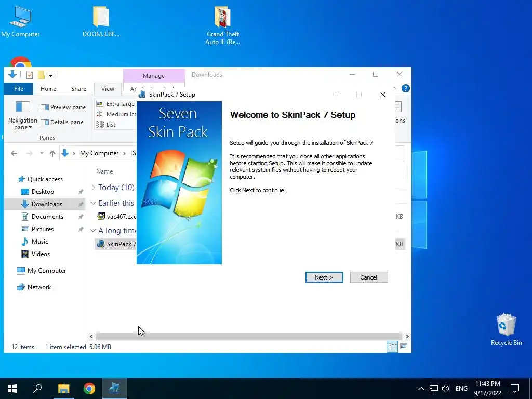Image resolution: width=532 pixels, height=399 pixels.
Task: Open Documents in navigation pane
Action: [x=47, y=217]
